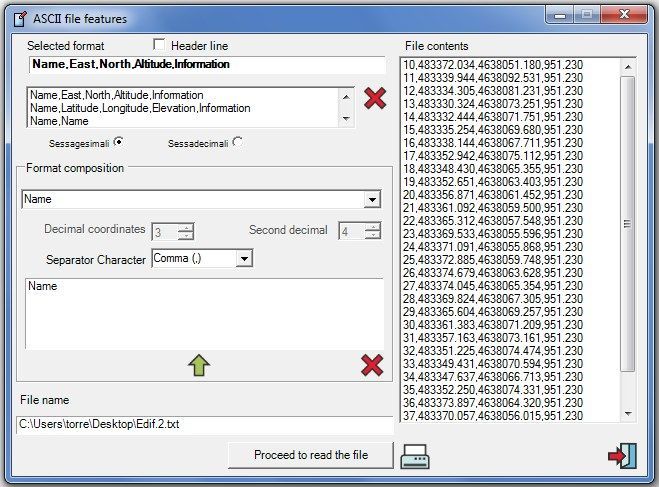Select the Name,Name format row

(59, 121)
